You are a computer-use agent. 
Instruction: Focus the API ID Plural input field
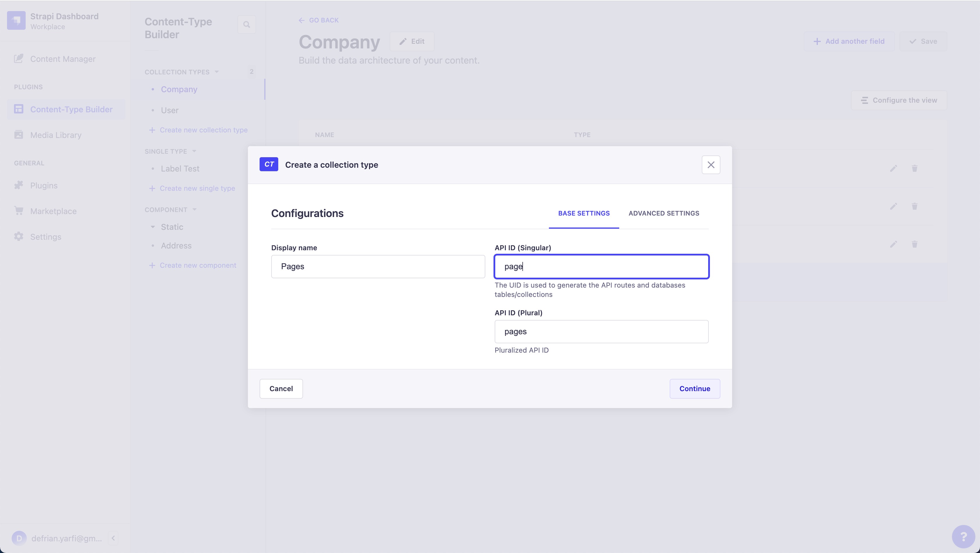(601, 331)
